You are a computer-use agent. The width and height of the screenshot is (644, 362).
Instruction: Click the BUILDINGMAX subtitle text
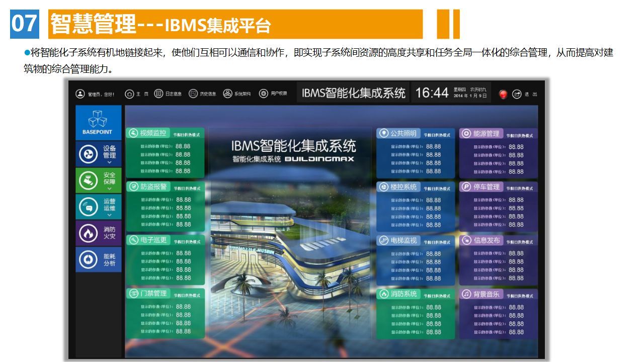pyautogui.click(x=319, y=159)
